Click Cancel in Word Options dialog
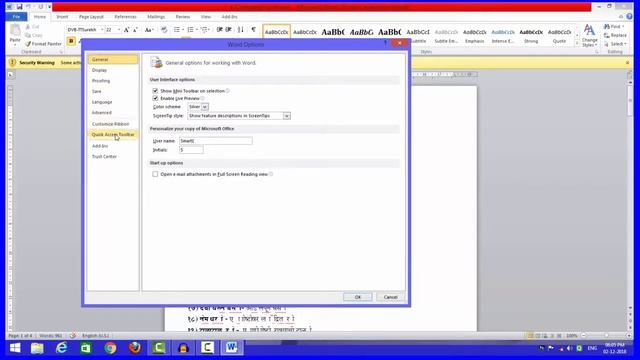The height and width of the screenshot is (360, 640). coord(391,297)
